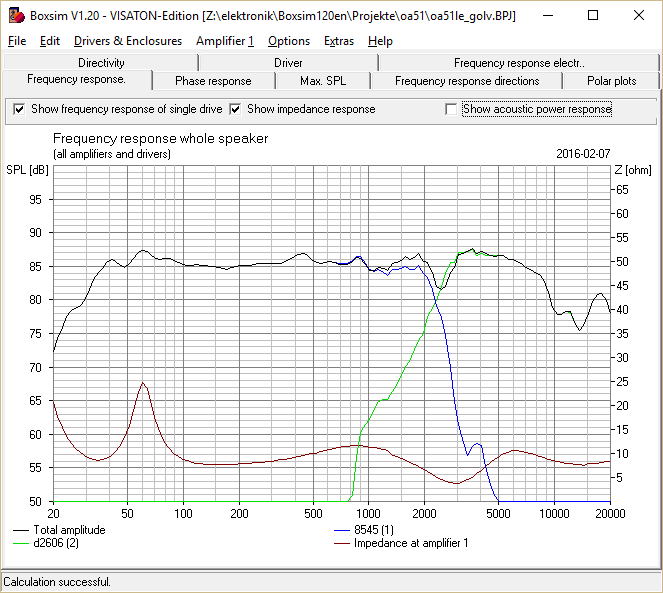The width and height of the screenshot is (663, 593).
Task: Open the Amplifier 1 menu
Action: coord(225,41)
